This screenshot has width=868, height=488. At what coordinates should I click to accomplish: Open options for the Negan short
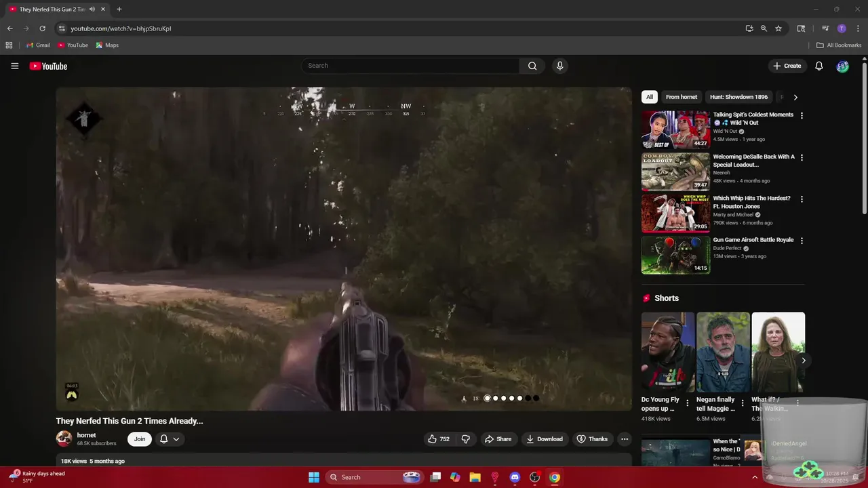742,403
